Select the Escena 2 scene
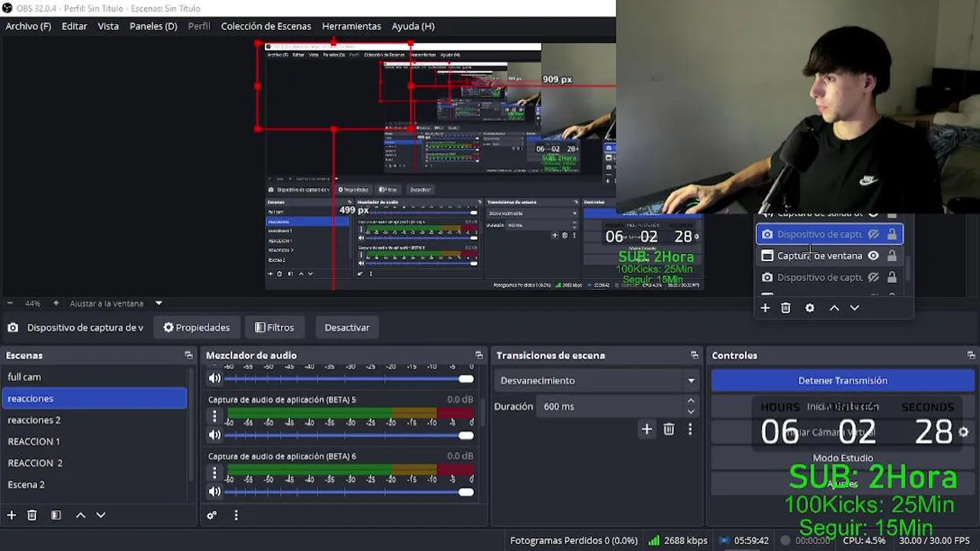 [x=95, y=484]
